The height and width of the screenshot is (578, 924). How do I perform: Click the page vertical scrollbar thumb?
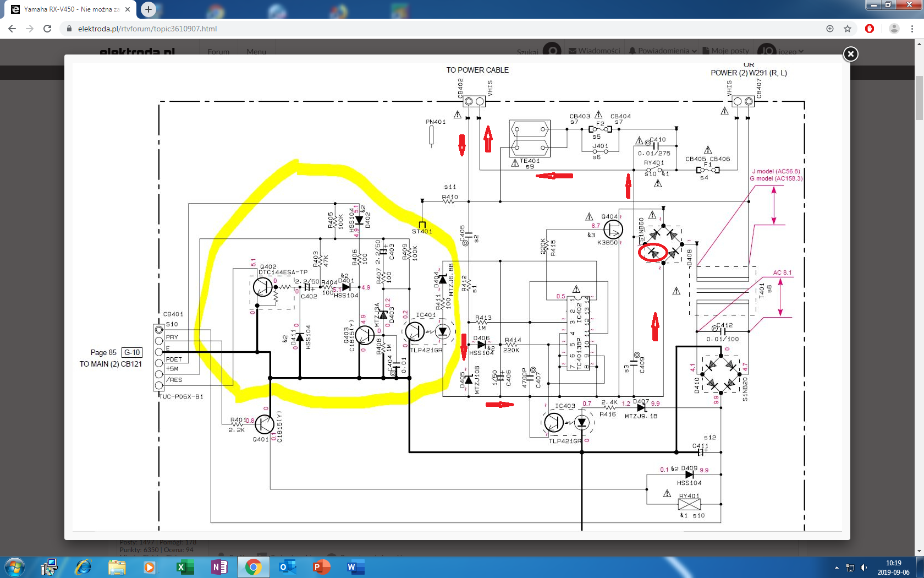point(919,98)
